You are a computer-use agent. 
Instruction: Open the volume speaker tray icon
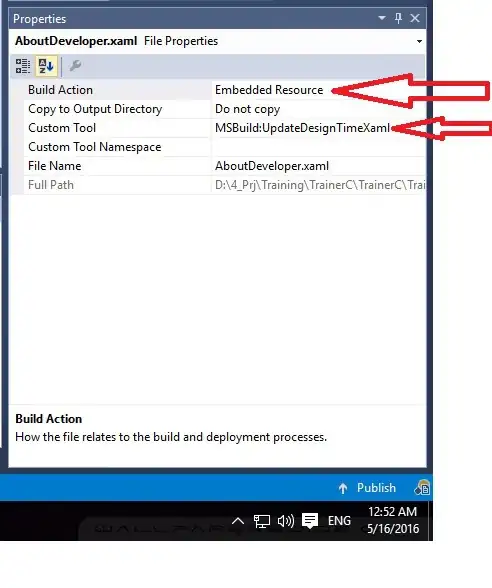(286, 521)
